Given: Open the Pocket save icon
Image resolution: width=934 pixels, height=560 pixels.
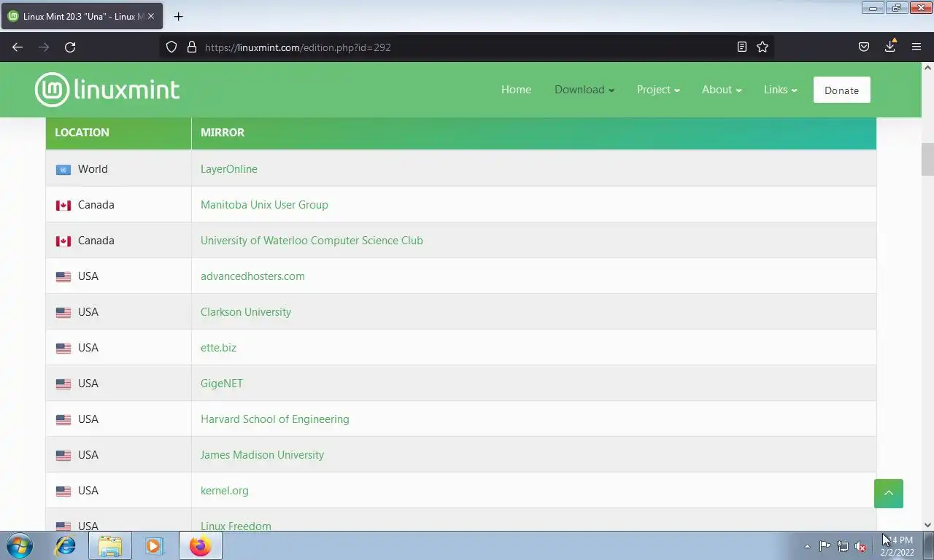Looking at the screenshot, I should 864,47.
